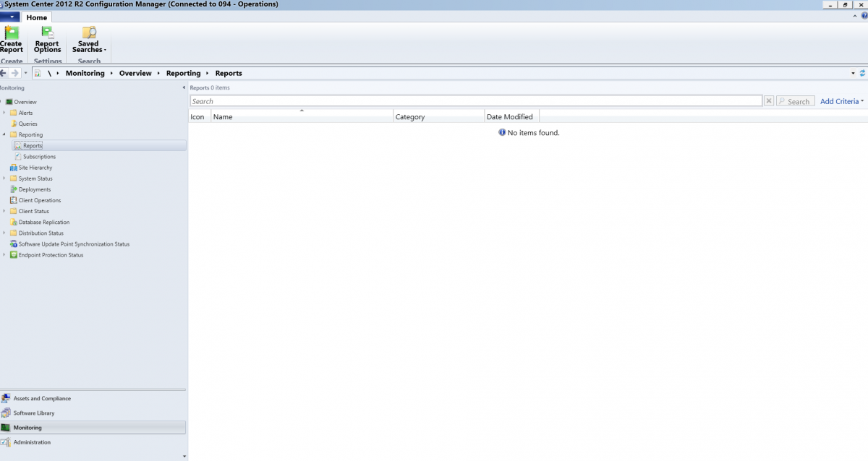
Task: Click the node icon in the address bar
Action: coord(38,73)
